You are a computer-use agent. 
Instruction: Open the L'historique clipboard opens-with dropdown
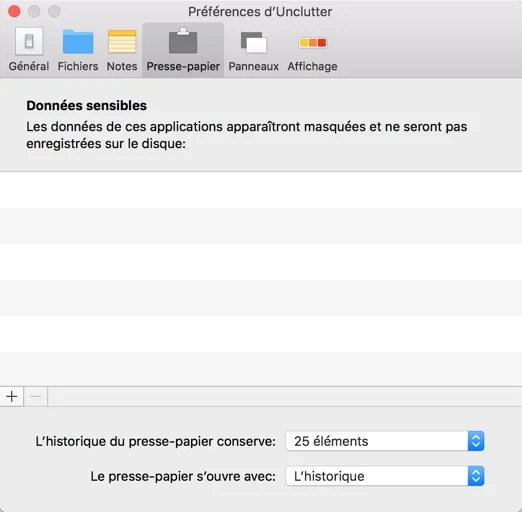pos(385,476)
